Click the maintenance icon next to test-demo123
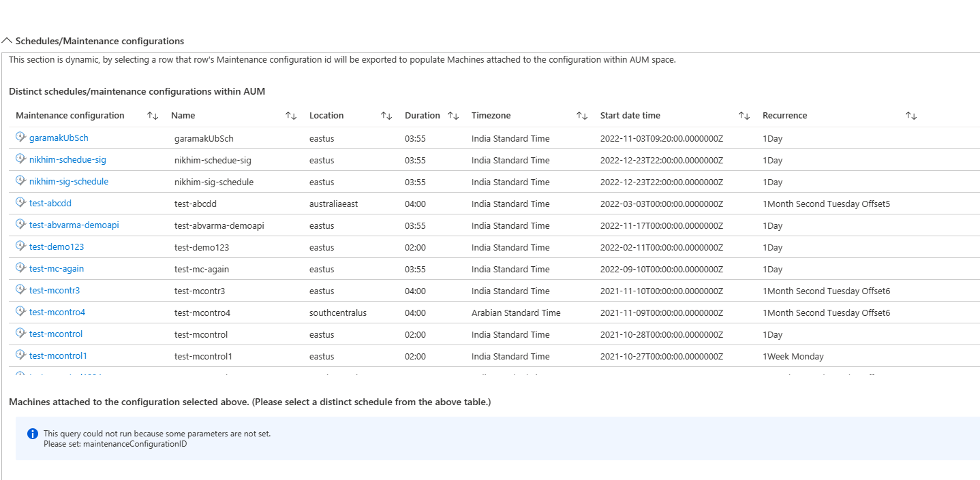 click(20, 246)
